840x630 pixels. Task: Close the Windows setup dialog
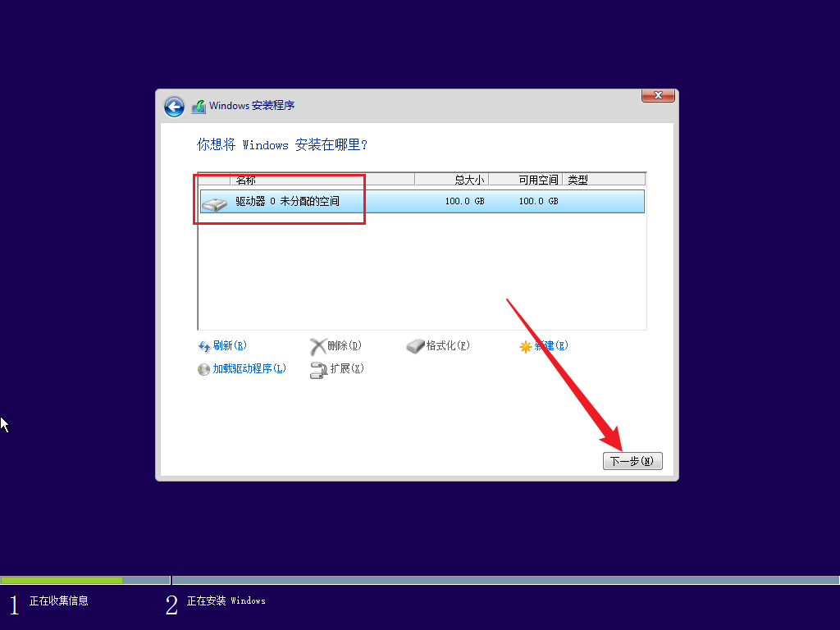tap(658, 95)
